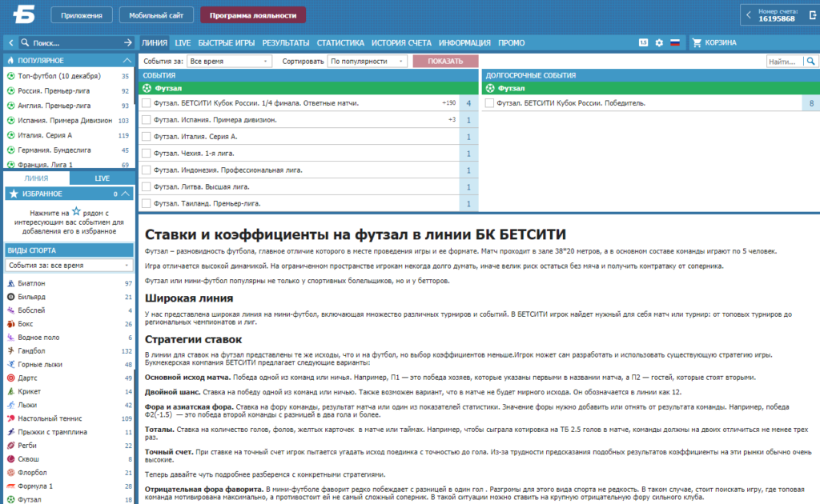Collapse the Популярное section chevron
Viewport: 820px width, 504px height.
127,61
